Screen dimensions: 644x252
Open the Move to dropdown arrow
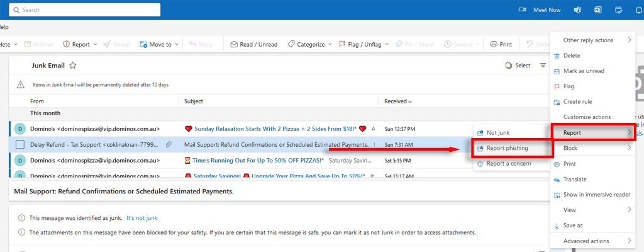point(176,44)
